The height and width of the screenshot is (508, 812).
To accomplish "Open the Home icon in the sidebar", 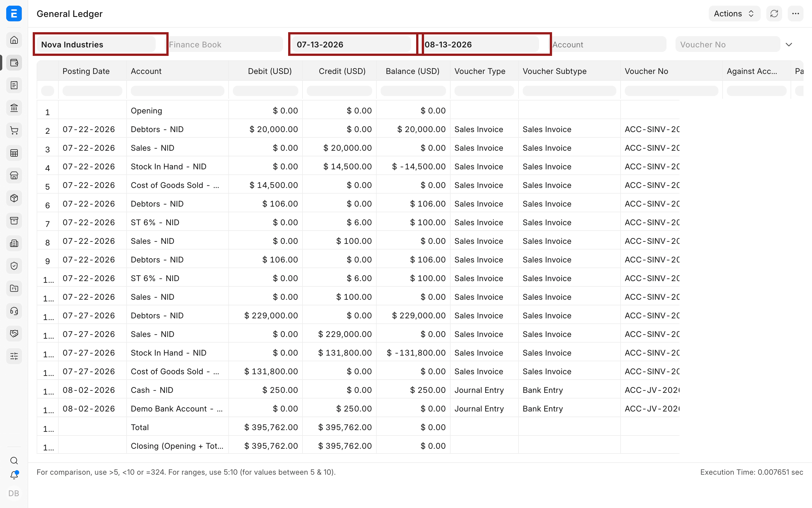I will (14, 40).
